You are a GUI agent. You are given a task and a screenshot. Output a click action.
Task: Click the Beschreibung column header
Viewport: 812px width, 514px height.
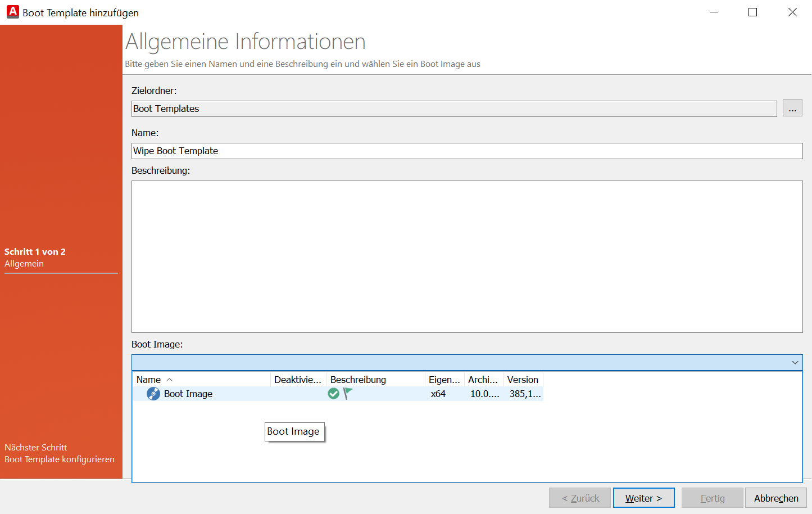pyautogui.click(x=358, y=380)
